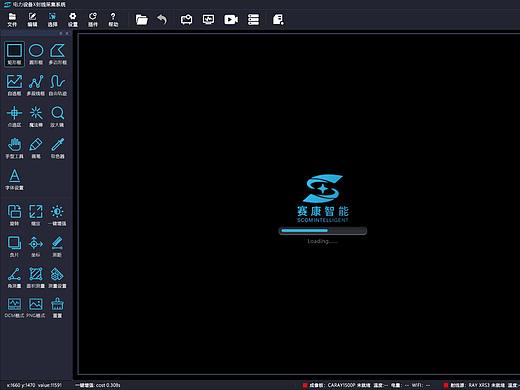Click the negative film (stacked squares) tool
This screenshot has width=520, height=390.
pyautogui.click(x=14, y=246)
